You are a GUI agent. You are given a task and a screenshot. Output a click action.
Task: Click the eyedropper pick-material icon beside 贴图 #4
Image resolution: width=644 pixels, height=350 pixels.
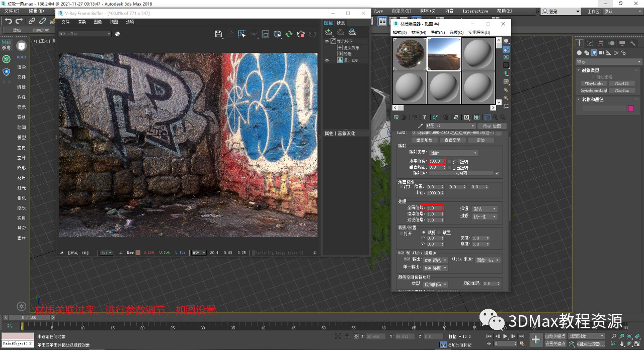tap(421, 126)
